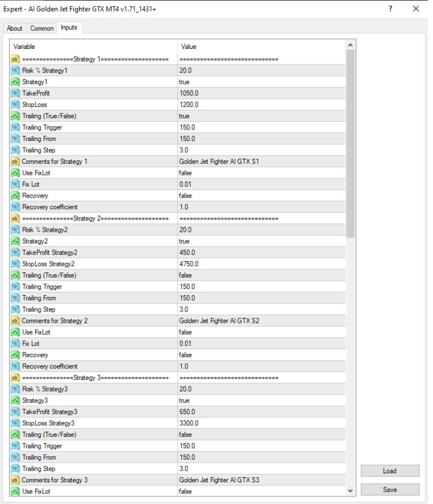Click the boolean icon next to Strategy1
Image resolution: width=433 pixels, height=504 pixels.
click(x=15, y=82)
